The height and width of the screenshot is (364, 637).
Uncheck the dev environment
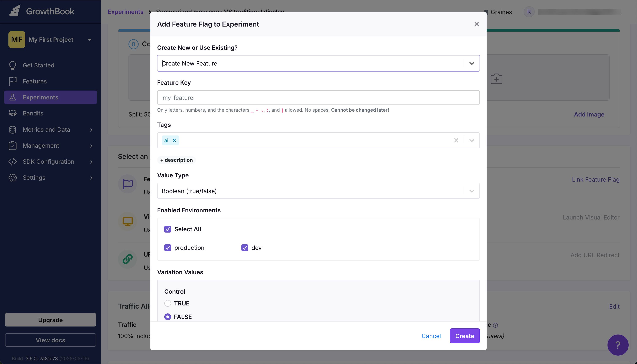(x=245, y=248)
